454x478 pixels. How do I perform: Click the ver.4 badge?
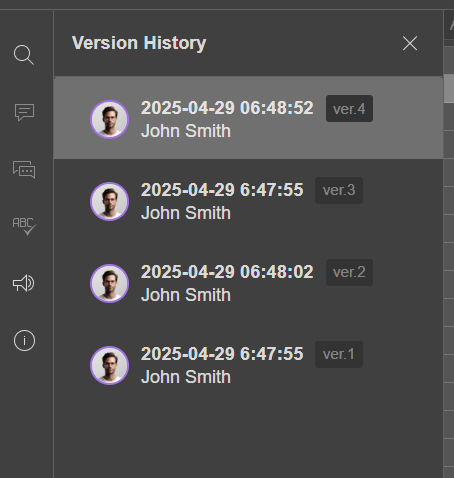click(349, 109)
